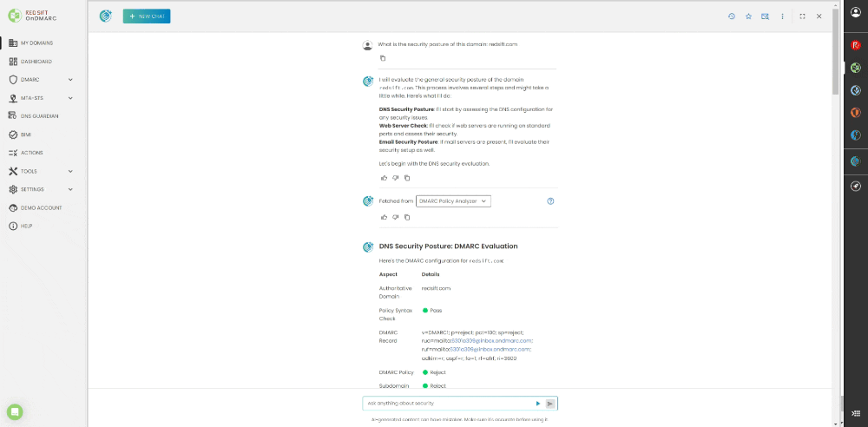868x427 pixels.
Task: Thumbs up the security posture plan reply
Action: click(385, 178)
